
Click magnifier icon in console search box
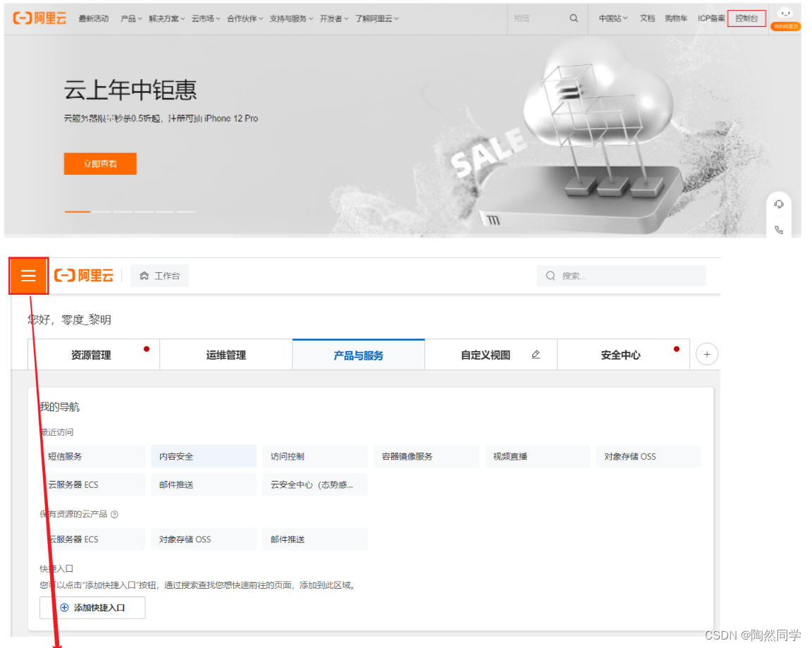point(550,276)
